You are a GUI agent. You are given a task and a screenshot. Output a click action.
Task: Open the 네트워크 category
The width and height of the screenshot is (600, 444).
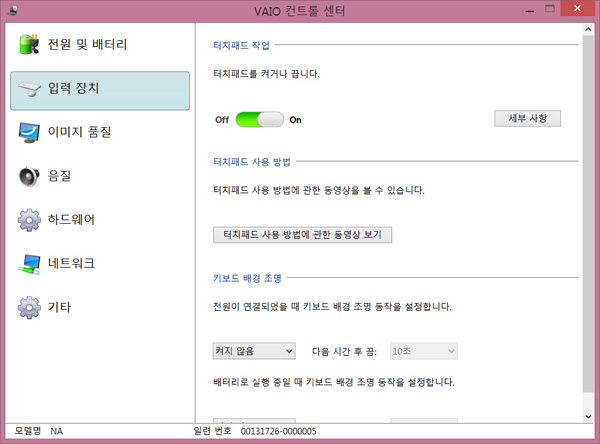pyautogui.click(x=100, y=264)
